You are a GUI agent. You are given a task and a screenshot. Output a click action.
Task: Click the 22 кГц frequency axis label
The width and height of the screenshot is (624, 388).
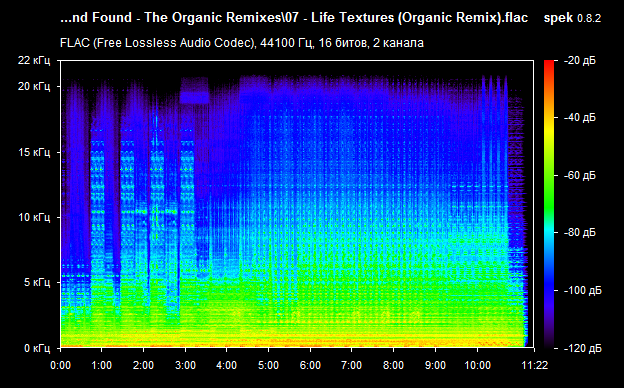tap(34, 60)
